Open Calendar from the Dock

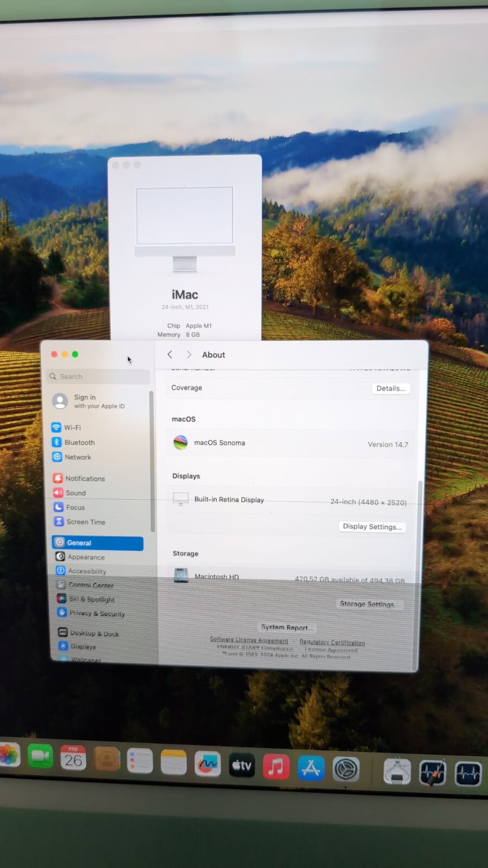tap(73, 758)
